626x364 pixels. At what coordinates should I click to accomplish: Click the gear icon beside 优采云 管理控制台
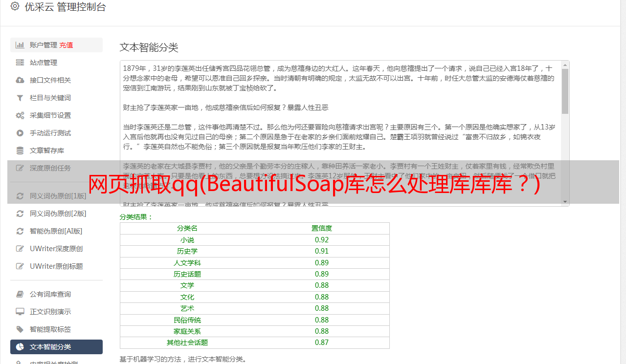click(15, 7)
